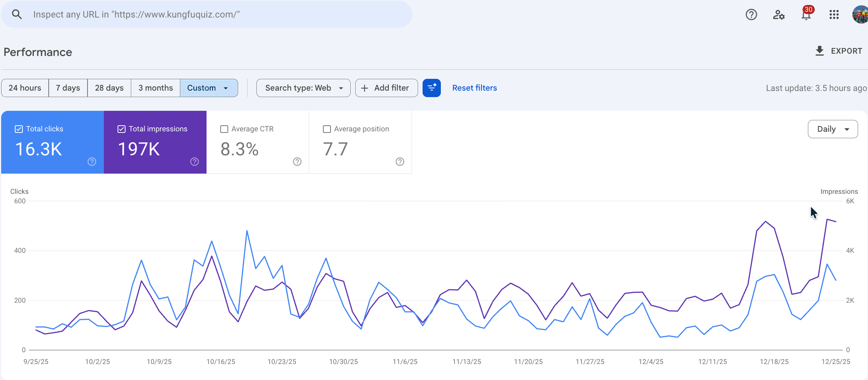
Task: Click the search magnifier icon
Action: pyautogui.click(x=17, y=14)
